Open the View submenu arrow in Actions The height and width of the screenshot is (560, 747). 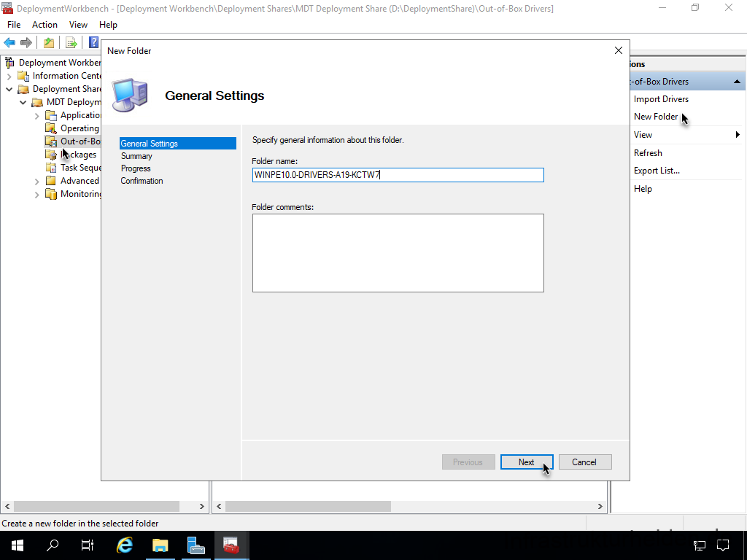738,135
